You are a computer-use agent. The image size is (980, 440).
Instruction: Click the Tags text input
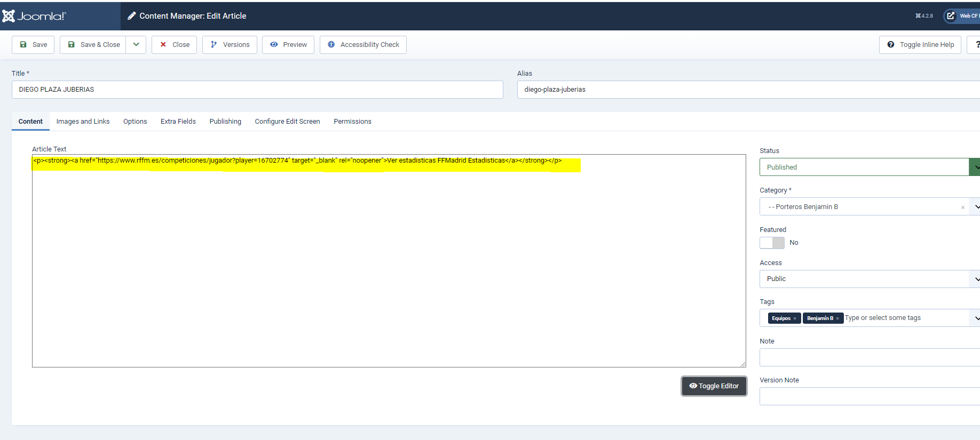[x=905, y=318]
